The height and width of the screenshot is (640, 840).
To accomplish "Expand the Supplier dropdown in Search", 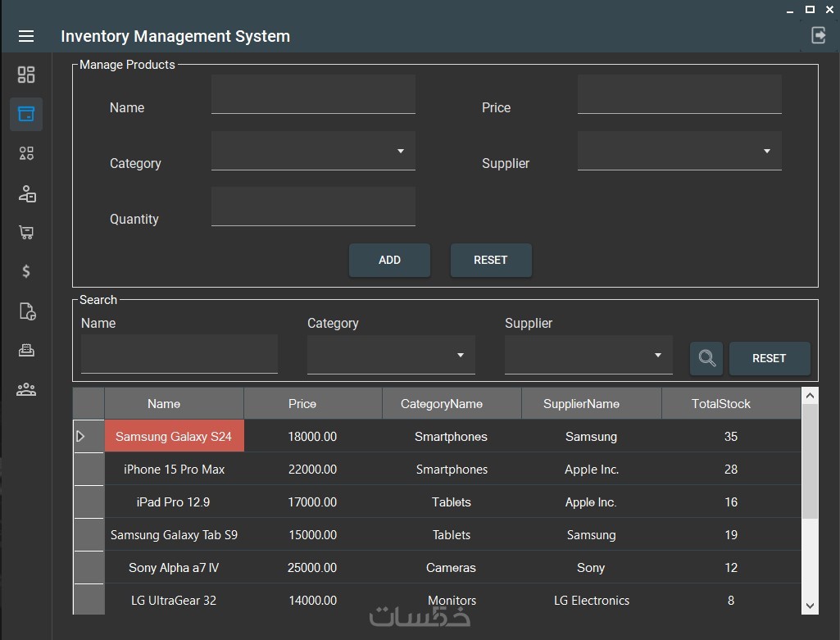I will [x=657, y=355].
